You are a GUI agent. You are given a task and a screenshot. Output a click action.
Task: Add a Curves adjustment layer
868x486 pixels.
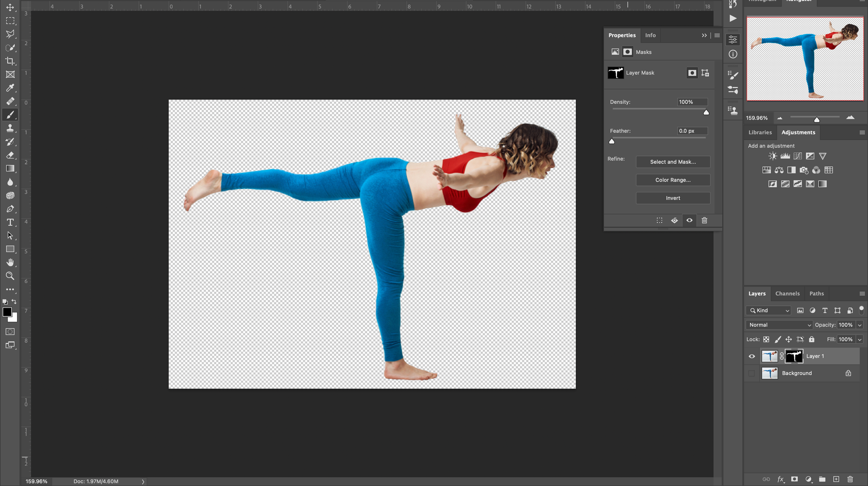coord(797,156)
